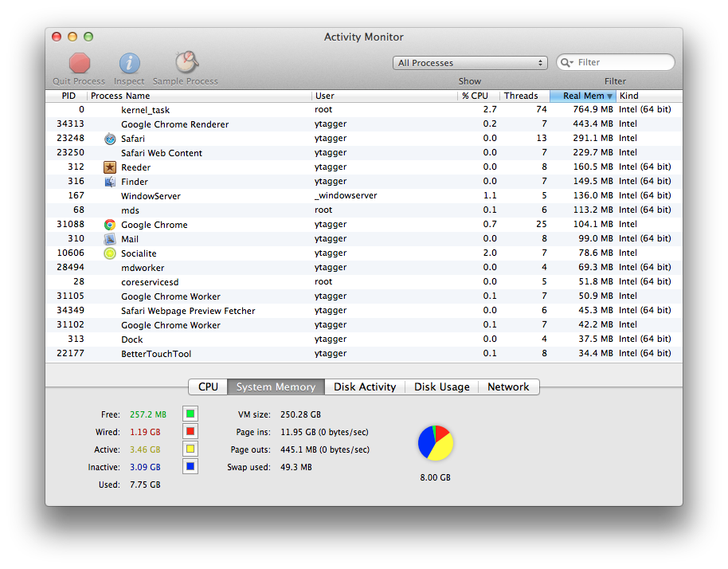
Task: Click the filter magnifying glass icon
Action: 566,62
